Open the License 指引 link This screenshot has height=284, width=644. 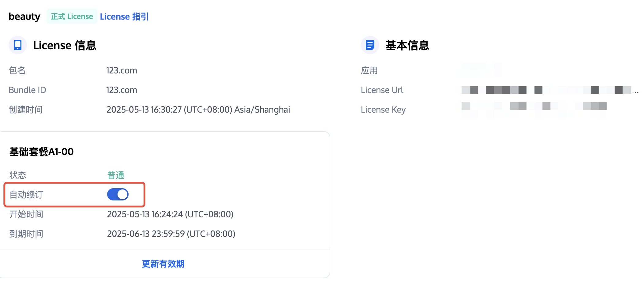pyautogui.click(x=124, y=17)
